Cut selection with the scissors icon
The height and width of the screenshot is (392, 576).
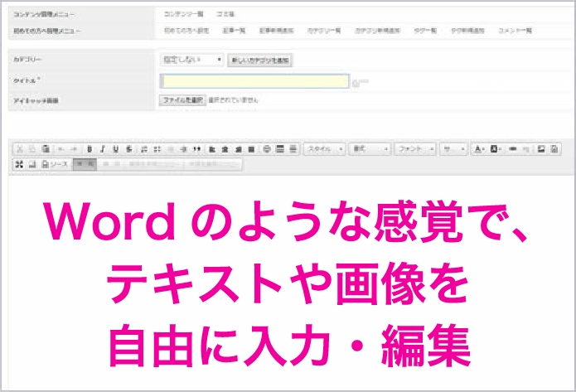click(x=20, y=149)
